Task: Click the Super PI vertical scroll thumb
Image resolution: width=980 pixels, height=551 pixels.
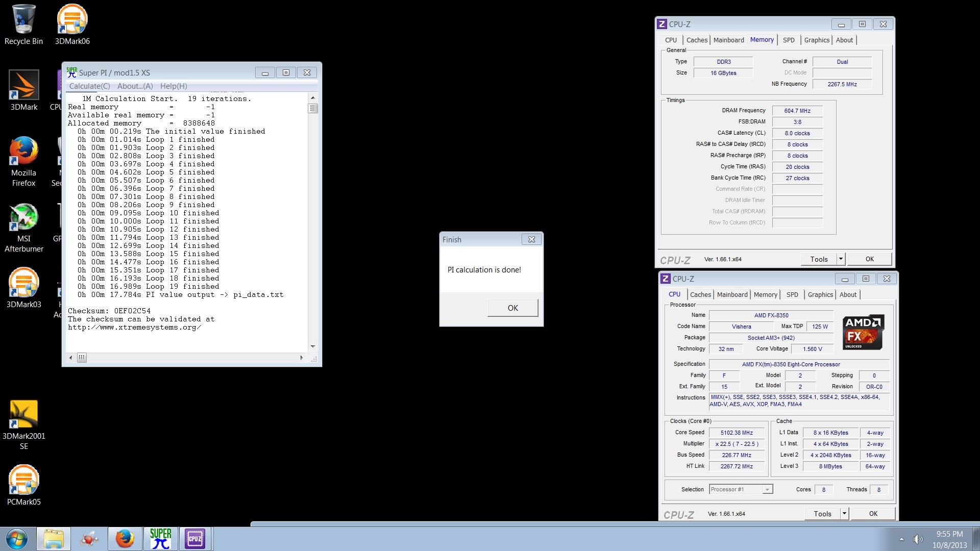Action: click(x=313, y=108)
